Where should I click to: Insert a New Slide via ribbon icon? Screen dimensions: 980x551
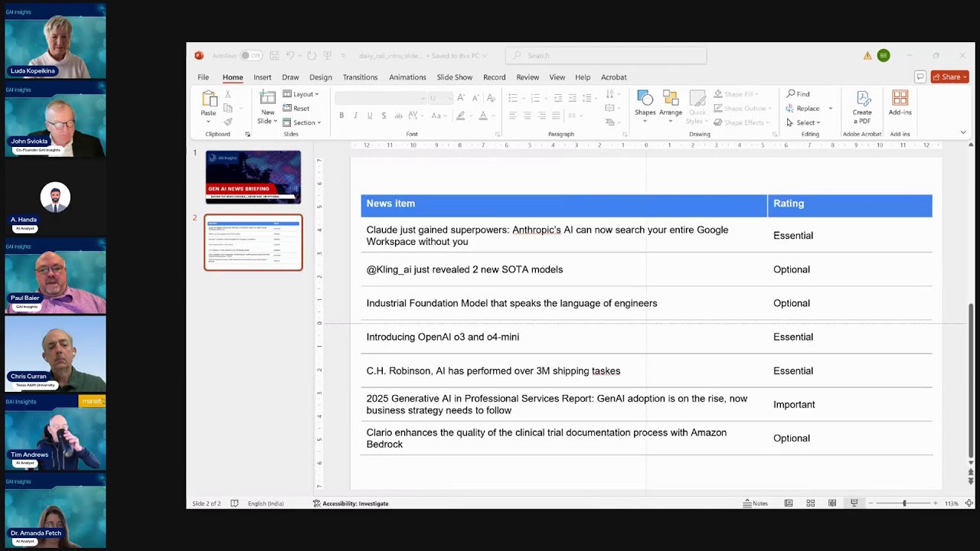point(267,97)
